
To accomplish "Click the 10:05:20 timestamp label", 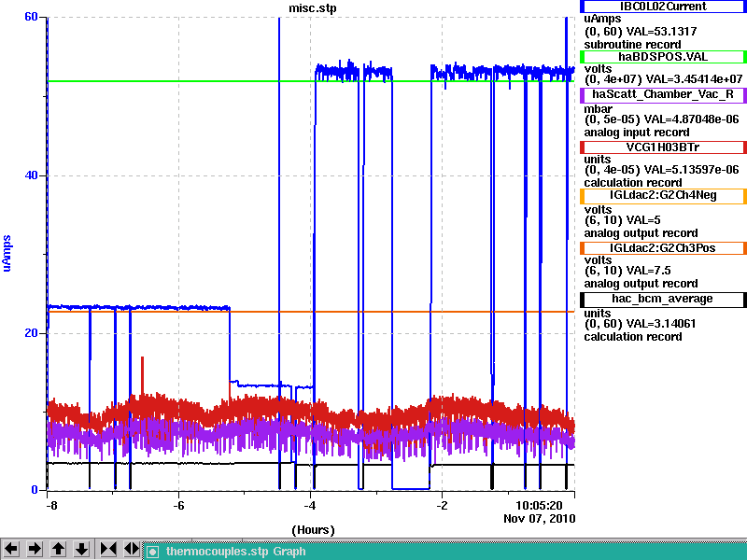I will click(x=539, y=505).
